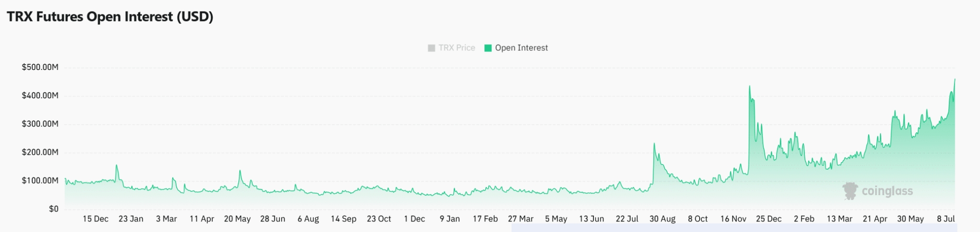The height and width of the screenshot is (232, 980).
Task: Select the 8 Jul date label
Action: 946,219
